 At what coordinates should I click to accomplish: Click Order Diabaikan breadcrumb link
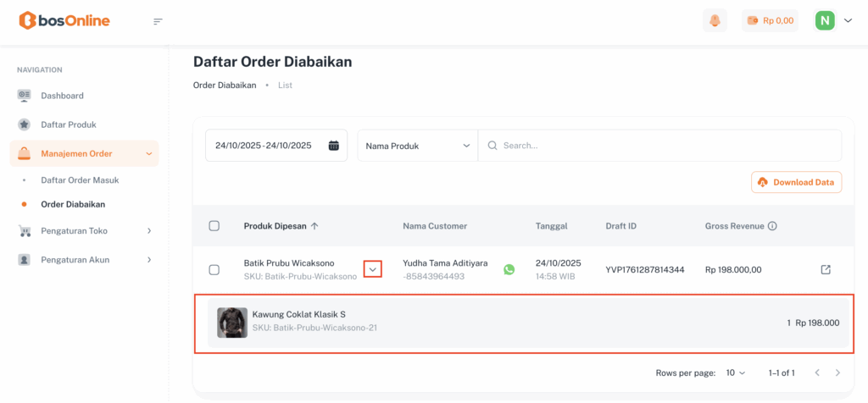point(225,86)
